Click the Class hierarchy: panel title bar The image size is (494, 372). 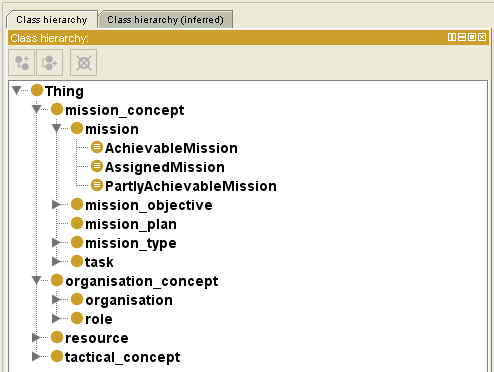(248, 38)
